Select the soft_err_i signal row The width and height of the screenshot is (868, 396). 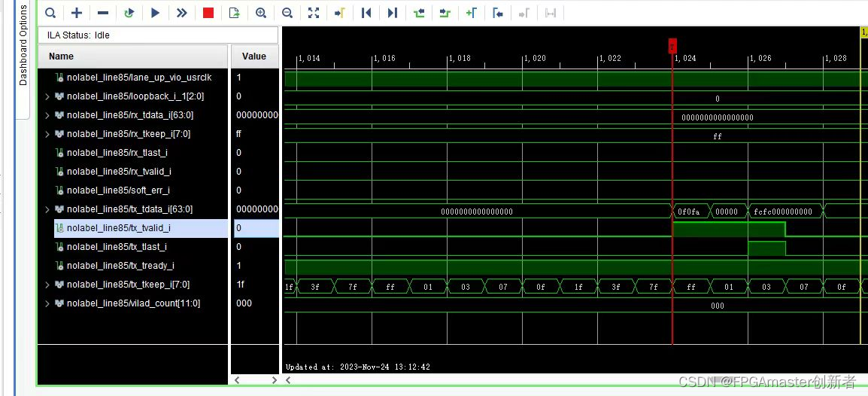(x=118, y=190)
